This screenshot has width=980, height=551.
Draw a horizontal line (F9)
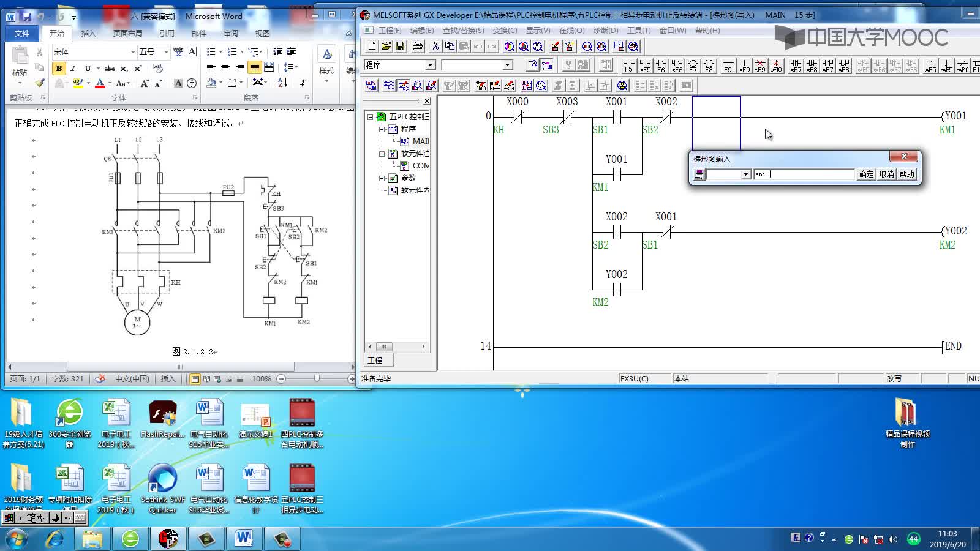(x=728, y=66)
